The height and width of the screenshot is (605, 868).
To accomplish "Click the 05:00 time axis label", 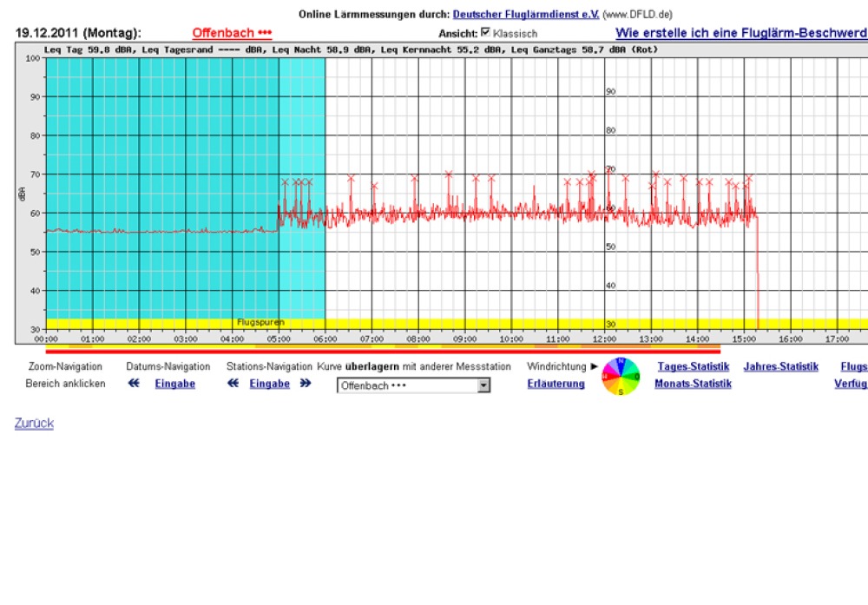I will click(x=279, y=339).
